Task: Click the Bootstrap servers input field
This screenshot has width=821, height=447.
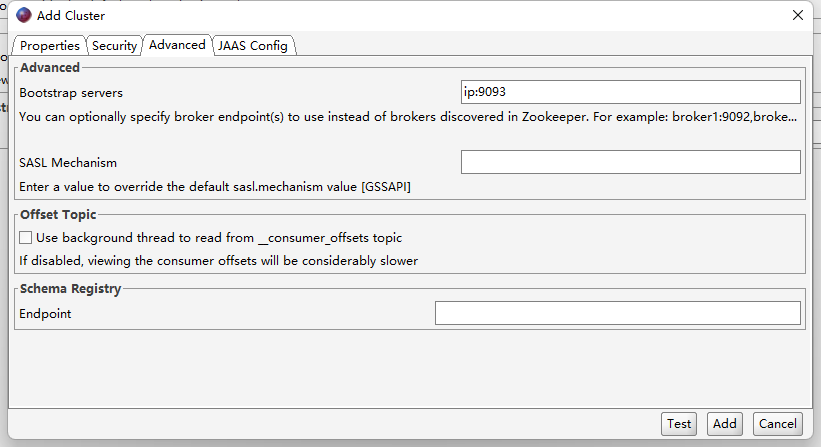Action: (630, 92)
